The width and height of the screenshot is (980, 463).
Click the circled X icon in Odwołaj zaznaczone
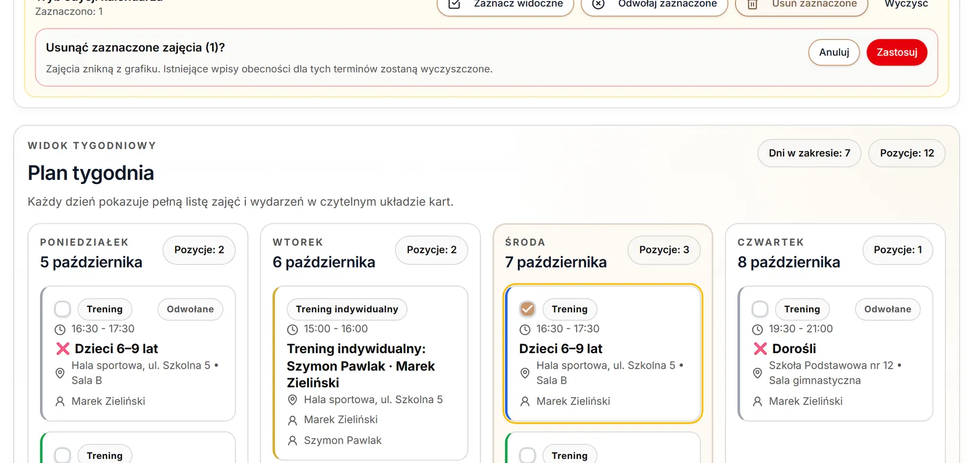pos(598,4)
